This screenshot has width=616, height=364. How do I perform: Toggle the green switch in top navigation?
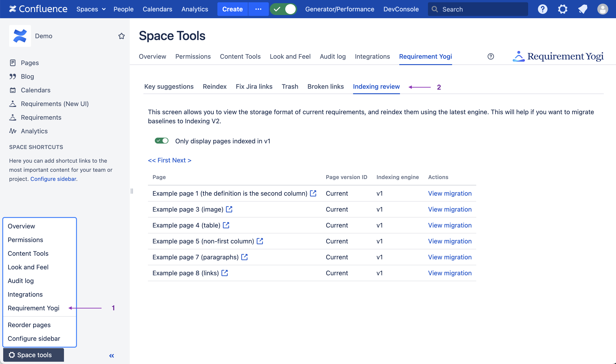click(x=283, y=9)
